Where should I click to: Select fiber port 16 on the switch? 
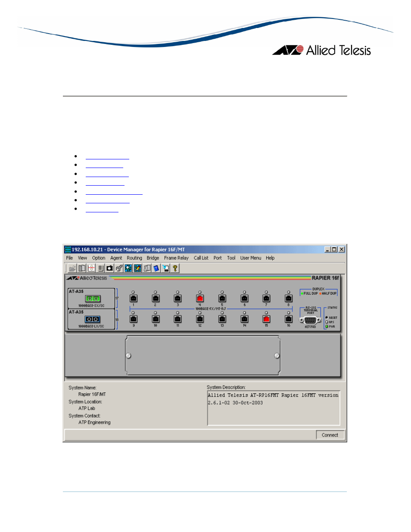(x=289, y=319)
